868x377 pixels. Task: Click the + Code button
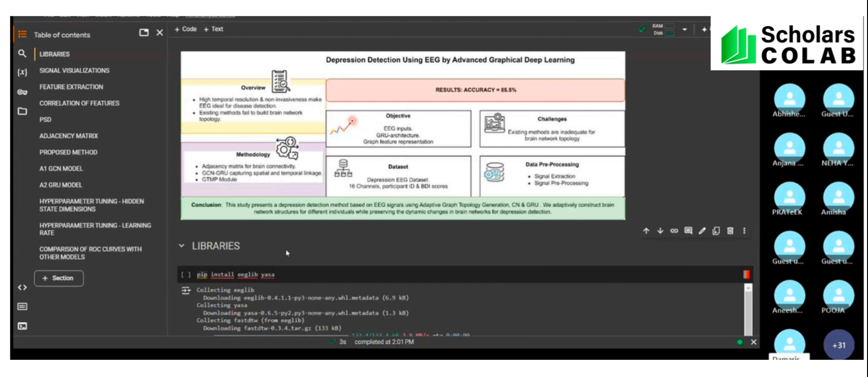coord(186,29)
